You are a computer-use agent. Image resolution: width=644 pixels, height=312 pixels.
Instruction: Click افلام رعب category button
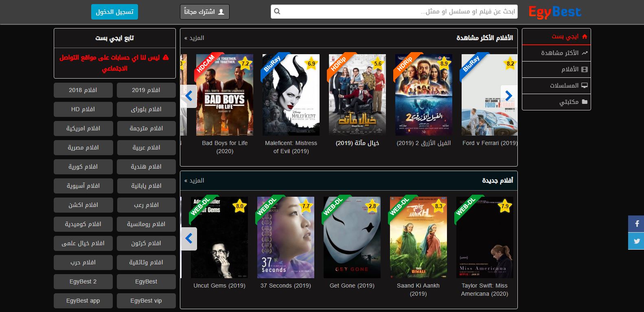[146, 205]
